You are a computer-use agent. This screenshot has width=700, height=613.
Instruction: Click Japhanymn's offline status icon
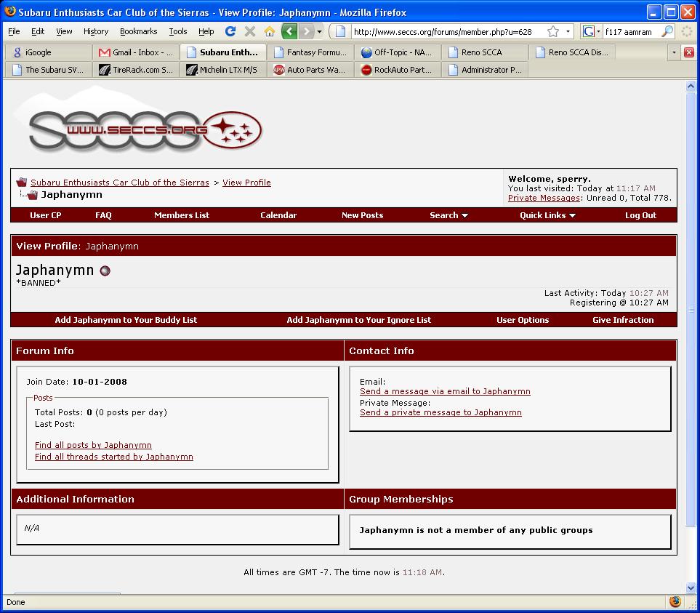pos(105,271)
